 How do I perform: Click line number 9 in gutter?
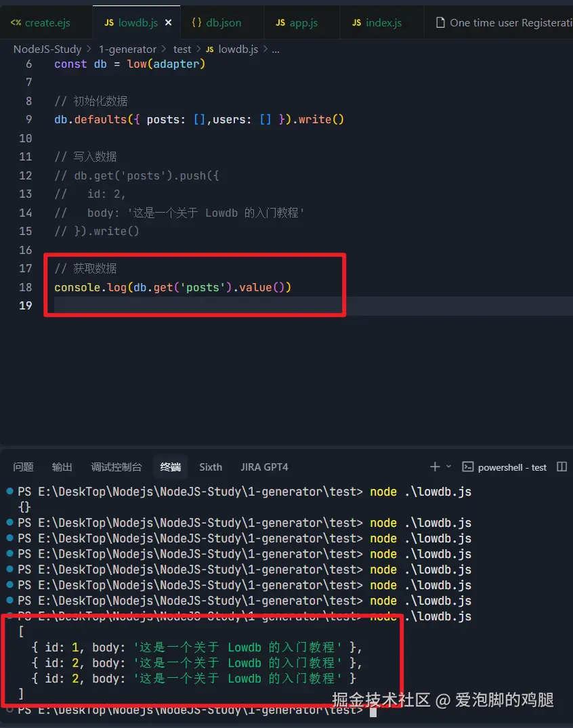(x=29, y=120)
